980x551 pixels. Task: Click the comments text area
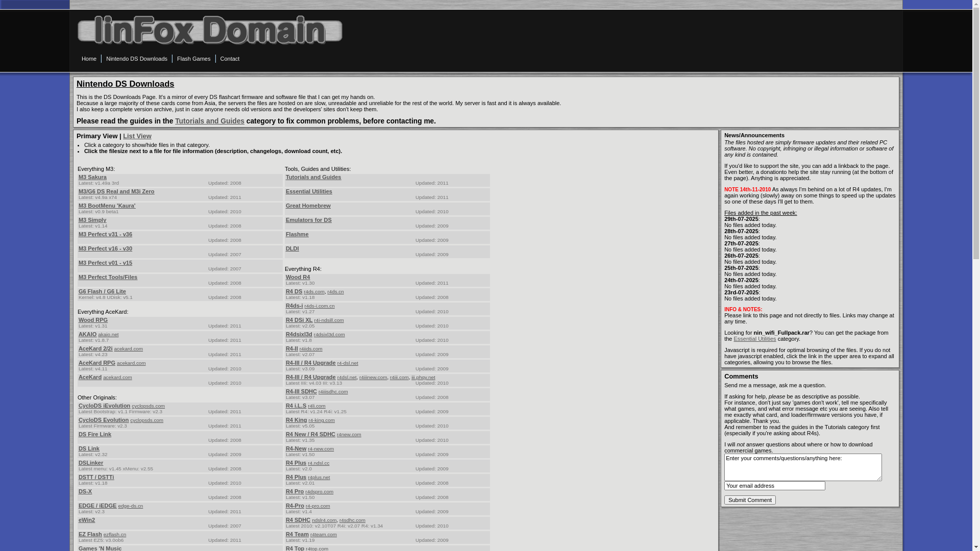click(x=803, y=467)
